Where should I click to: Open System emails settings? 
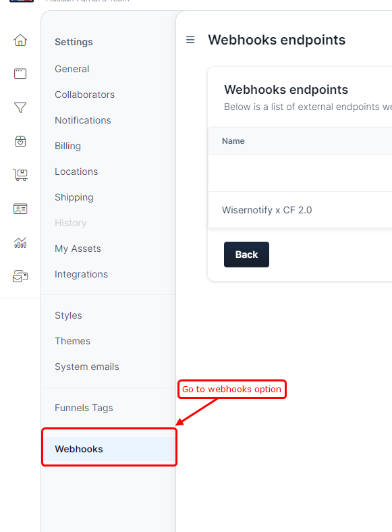(87, 367)
